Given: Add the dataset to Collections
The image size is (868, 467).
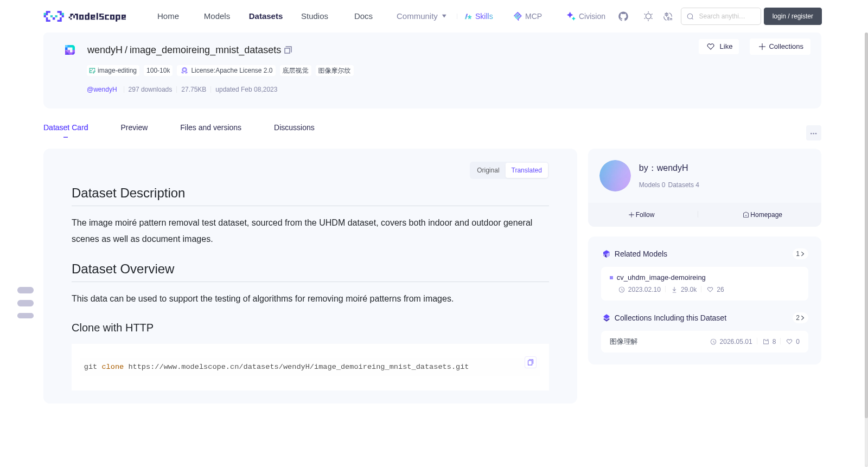Looking at the screenshot, I should [x=780, y=47].
